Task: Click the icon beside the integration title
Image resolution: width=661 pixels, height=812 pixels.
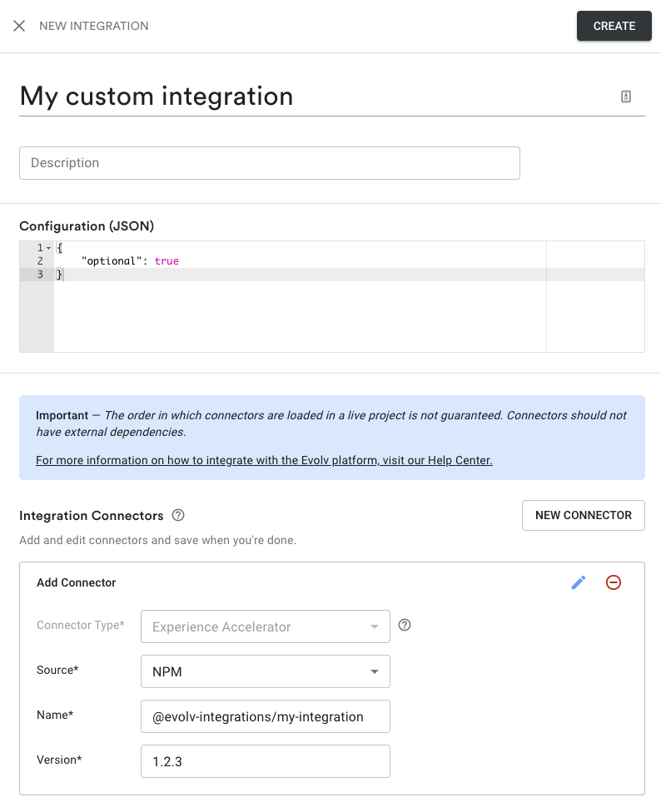Action: point(626,97)
